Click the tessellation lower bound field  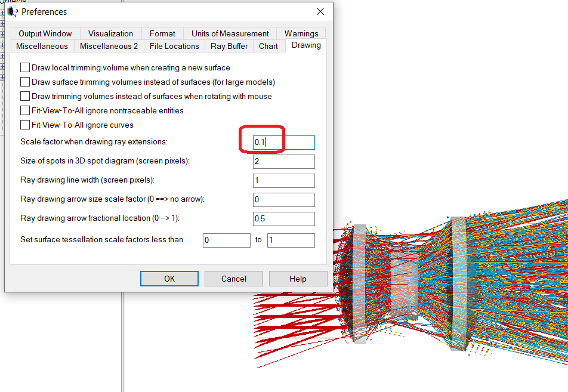(227, 240)
